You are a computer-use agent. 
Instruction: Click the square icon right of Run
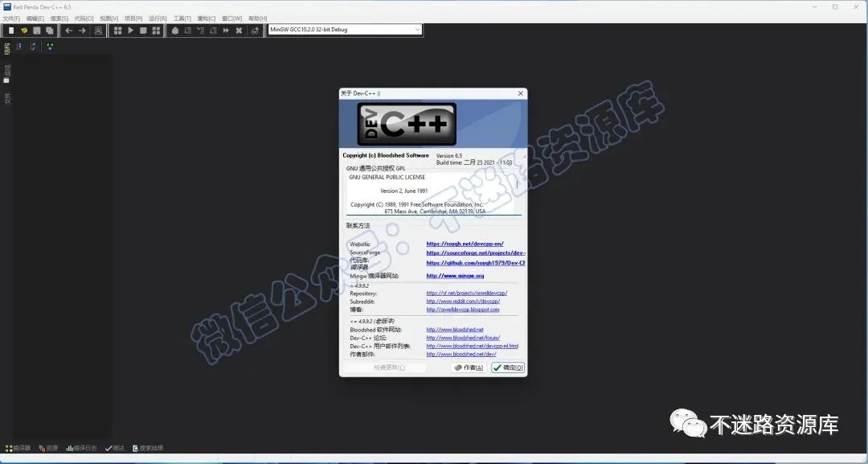tap(143, 31)
